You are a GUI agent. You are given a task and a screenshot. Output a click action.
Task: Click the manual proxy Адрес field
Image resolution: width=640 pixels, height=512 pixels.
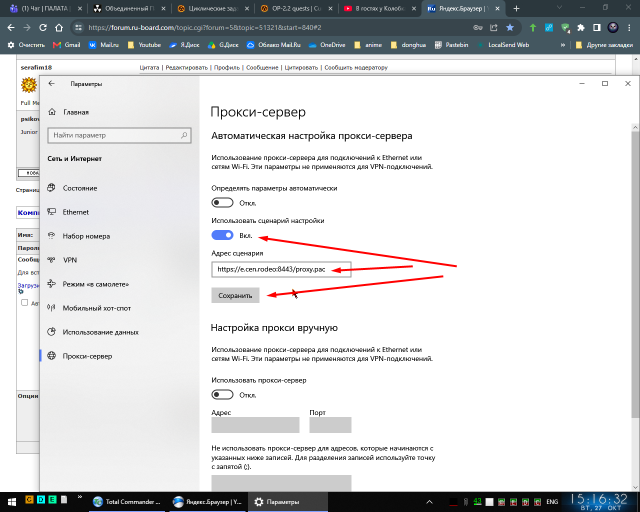[x=255, y=425]
